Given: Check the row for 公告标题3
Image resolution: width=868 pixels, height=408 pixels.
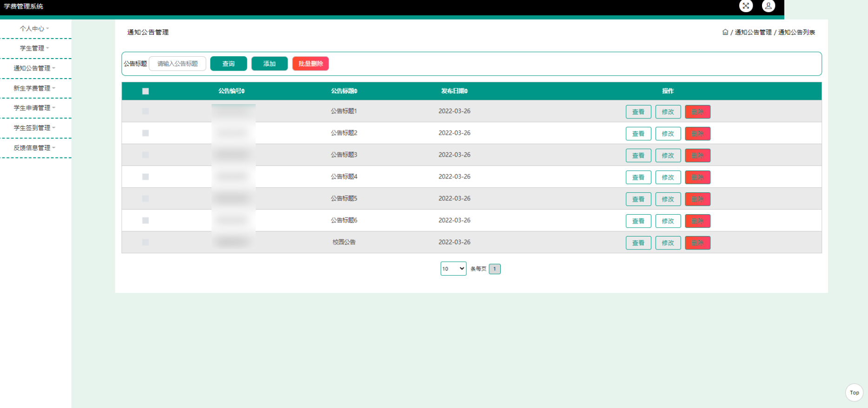Looking at the screenshot, I should [x=146, y=155].
